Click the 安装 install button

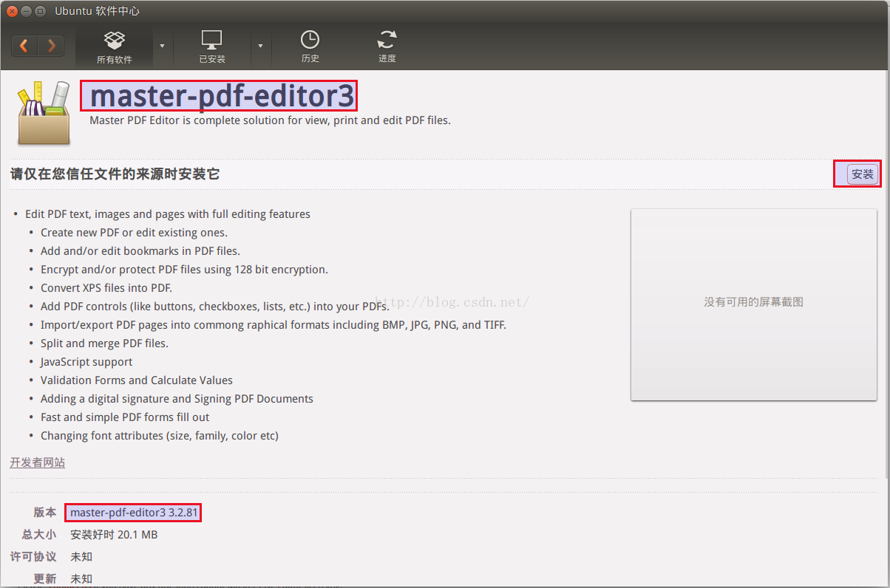pos(862,174)
